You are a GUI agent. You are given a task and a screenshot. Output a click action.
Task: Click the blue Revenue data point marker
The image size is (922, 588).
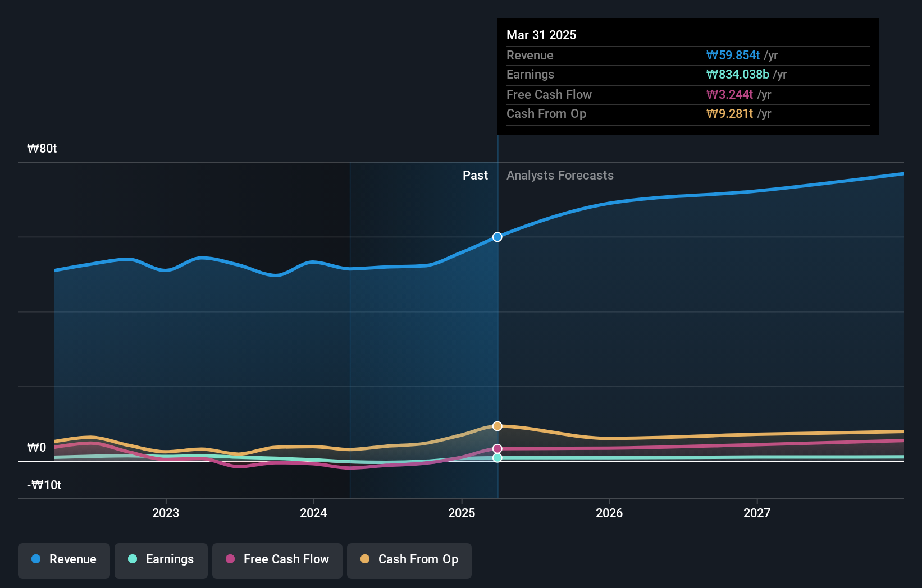tap(496, 237)
